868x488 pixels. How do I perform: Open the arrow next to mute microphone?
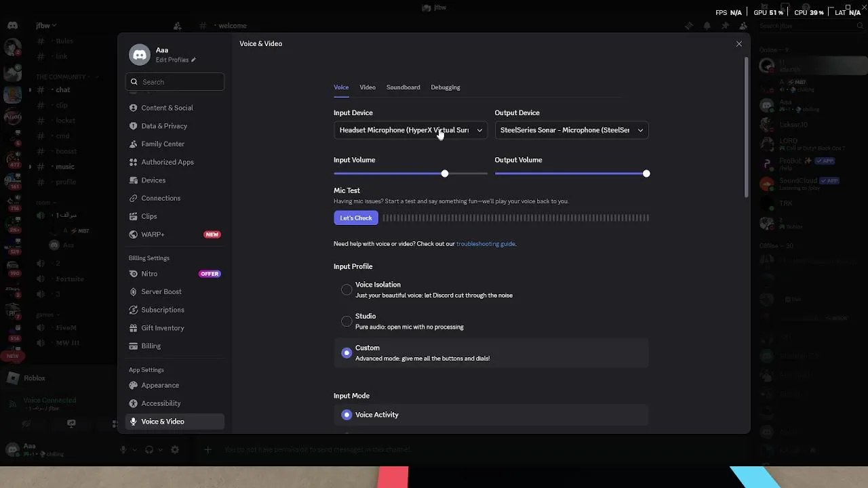(134, 449)
